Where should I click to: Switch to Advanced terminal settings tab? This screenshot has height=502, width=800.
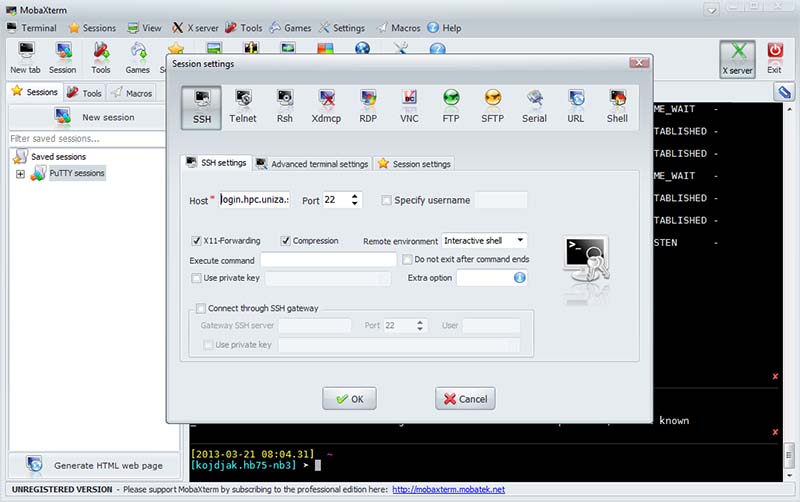point(312,164)
